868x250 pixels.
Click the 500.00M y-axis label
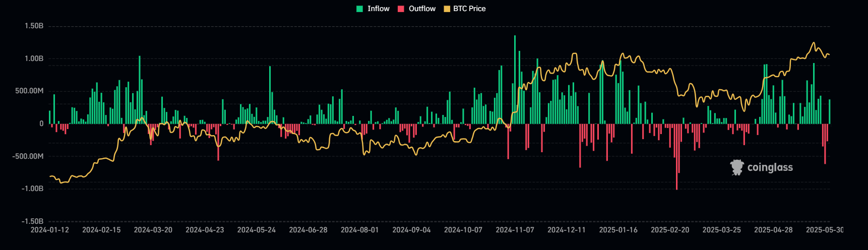click(29, 91)
